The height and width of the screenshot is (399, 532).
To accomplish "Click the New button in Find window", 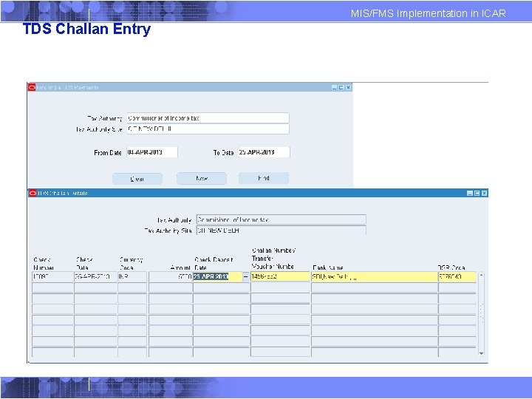I will coord(202,178).
